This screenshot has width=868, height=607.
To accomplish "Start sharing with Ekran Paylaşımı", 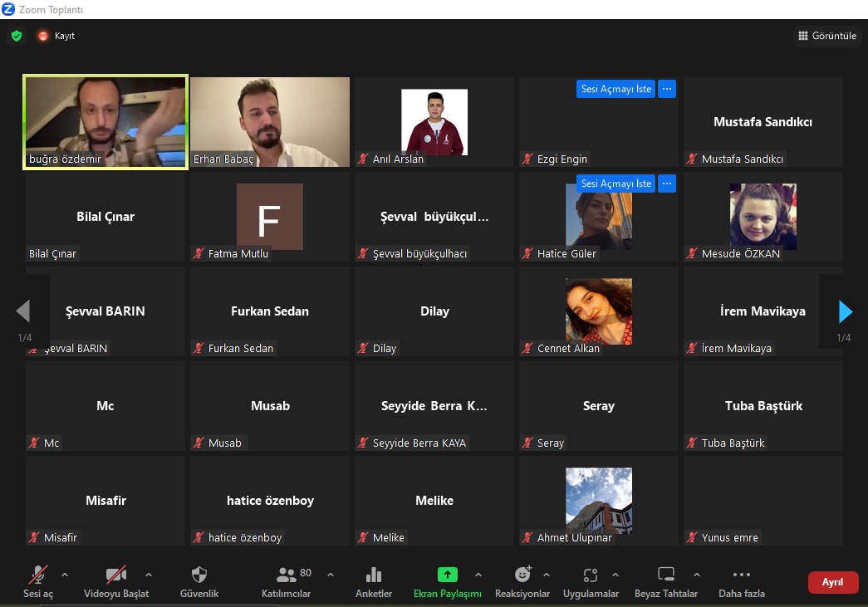I will 447,581.
